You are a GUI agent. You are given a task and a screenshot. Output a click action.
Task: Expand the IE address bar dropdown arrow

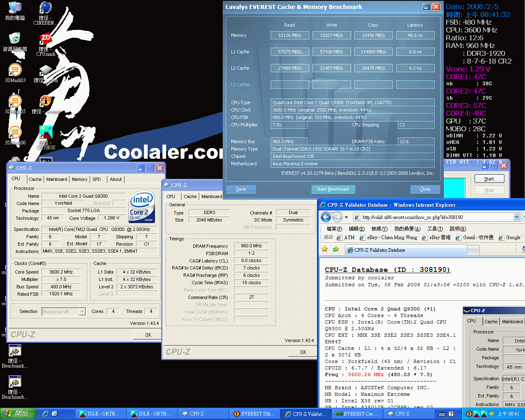point(516,217)
